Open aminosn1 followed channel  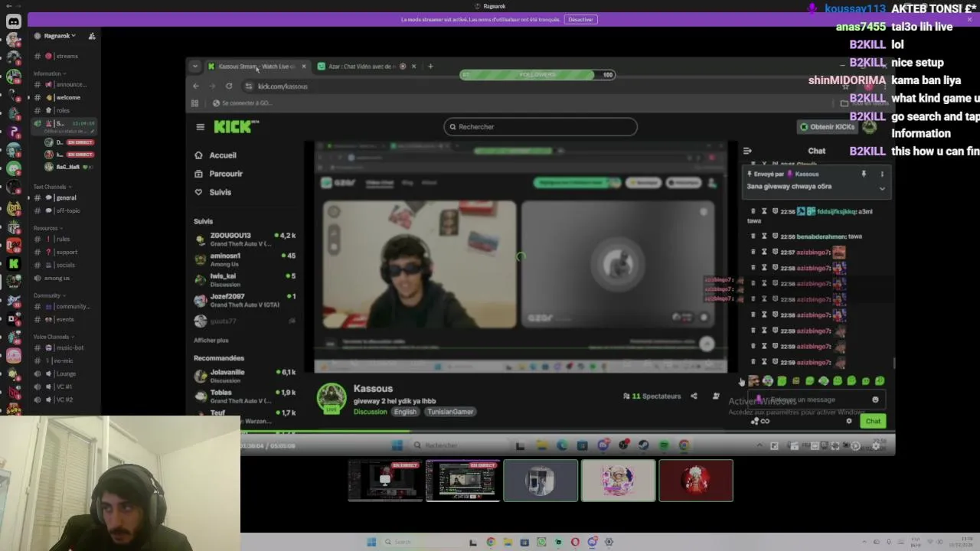click(245, 259)
